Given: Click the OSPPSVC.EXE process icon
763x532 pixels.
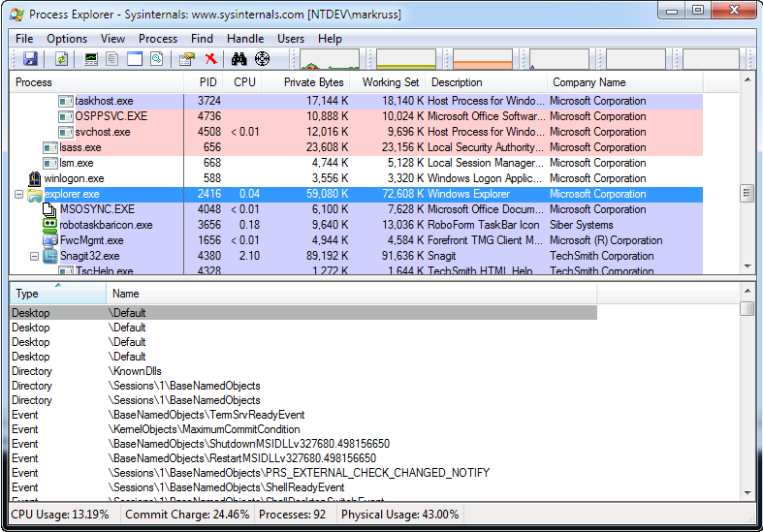Looking at the screenshot, I should (x=66, y=116).
